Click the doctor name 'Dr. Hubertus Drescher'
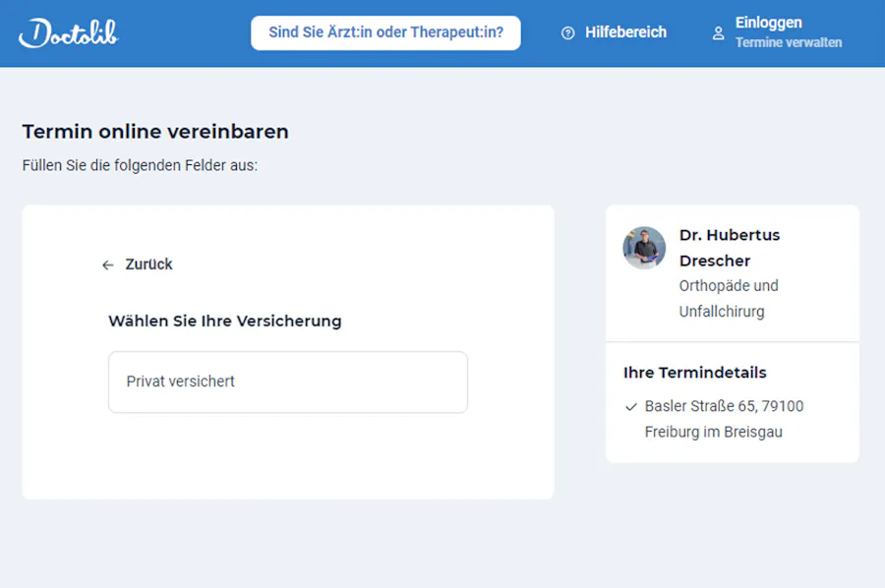Image resolution: width=885 pixels, height=588 pixels. [729, 248]
